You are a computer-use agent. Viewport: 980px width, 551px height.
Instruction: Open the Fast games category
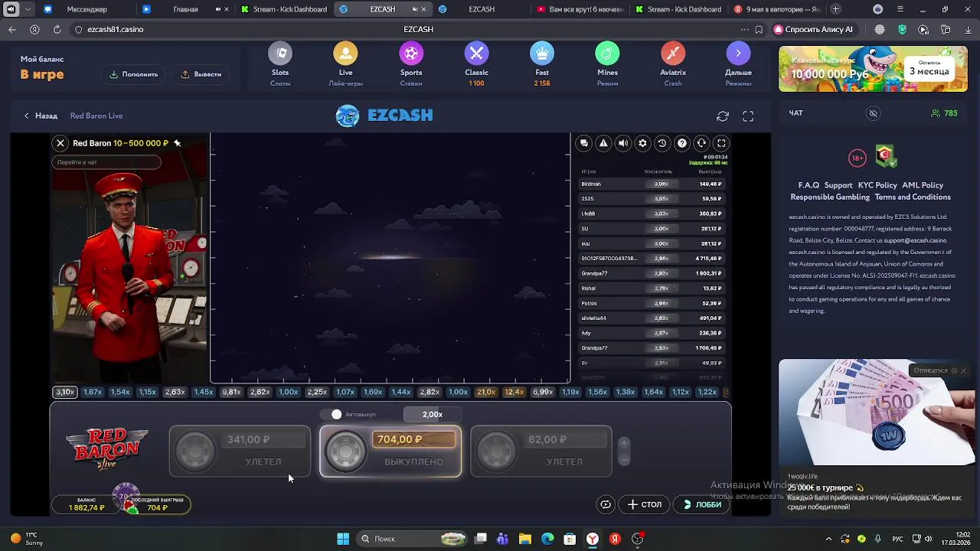(x=542, y=54)
